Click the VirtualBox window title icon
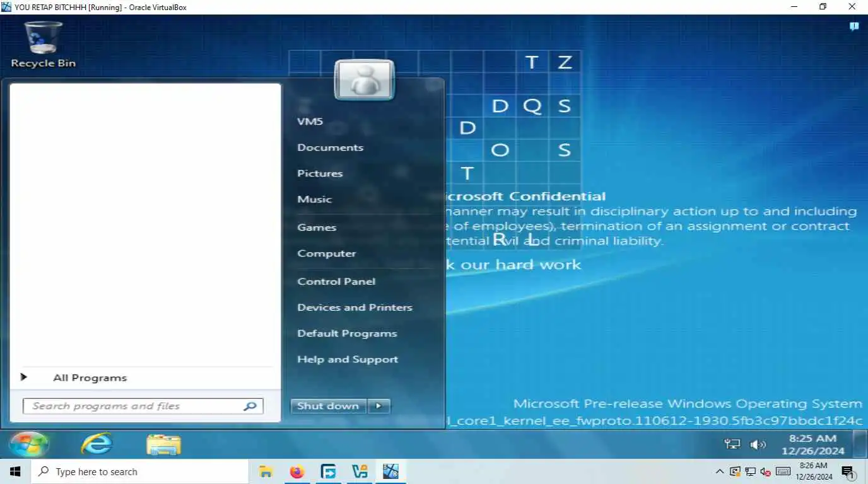 click(x=6, y=7)
